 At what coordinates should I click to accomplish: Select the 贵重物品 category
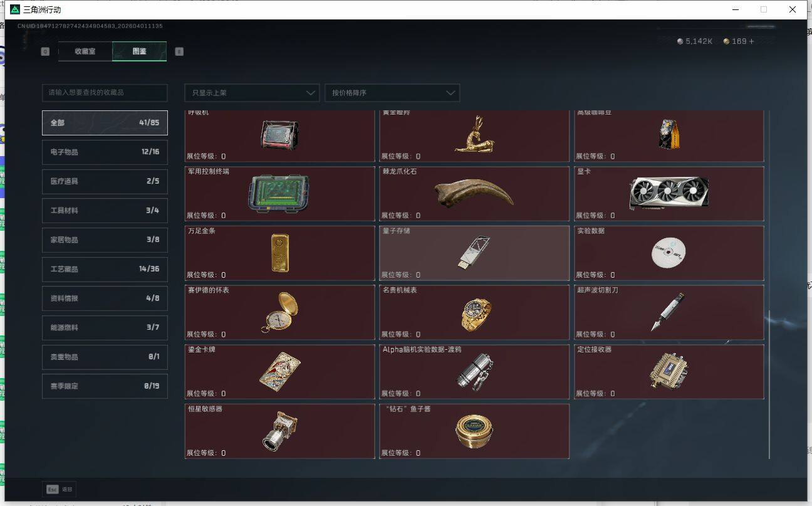(x=105, y=357)
